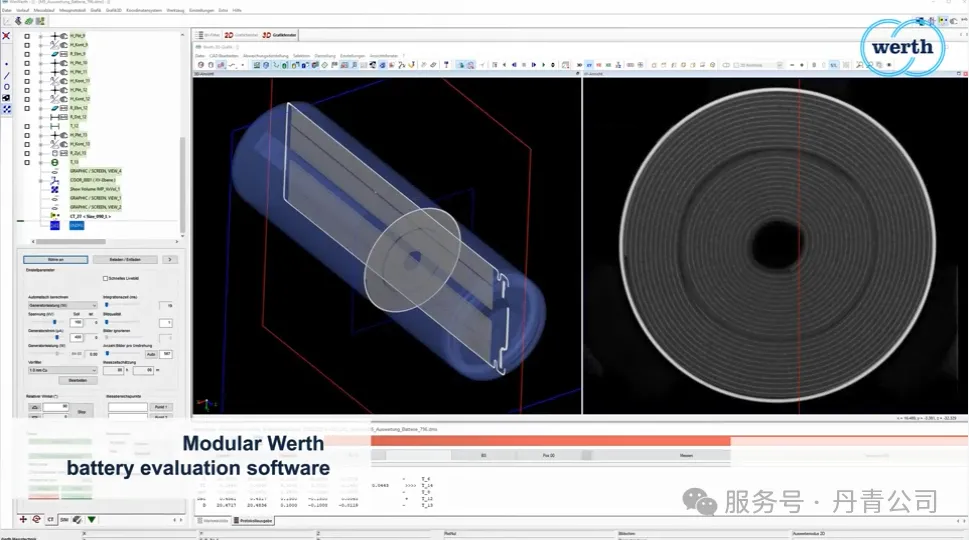Select the line element tool in left sidebar
Image resolution: width=969 pixels, height=540 pixels.
tap(7, 75)
